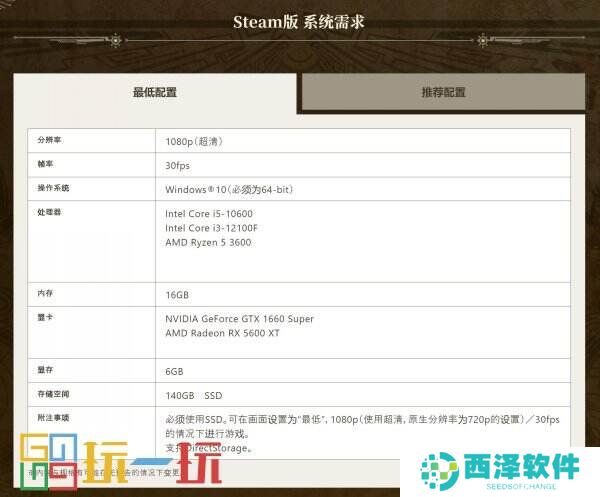Click the '的情况下进行游戏' note line
Image resolution: width=600 pixels, height=497 pixels.
pyautogui.click(x=208, y=434)
